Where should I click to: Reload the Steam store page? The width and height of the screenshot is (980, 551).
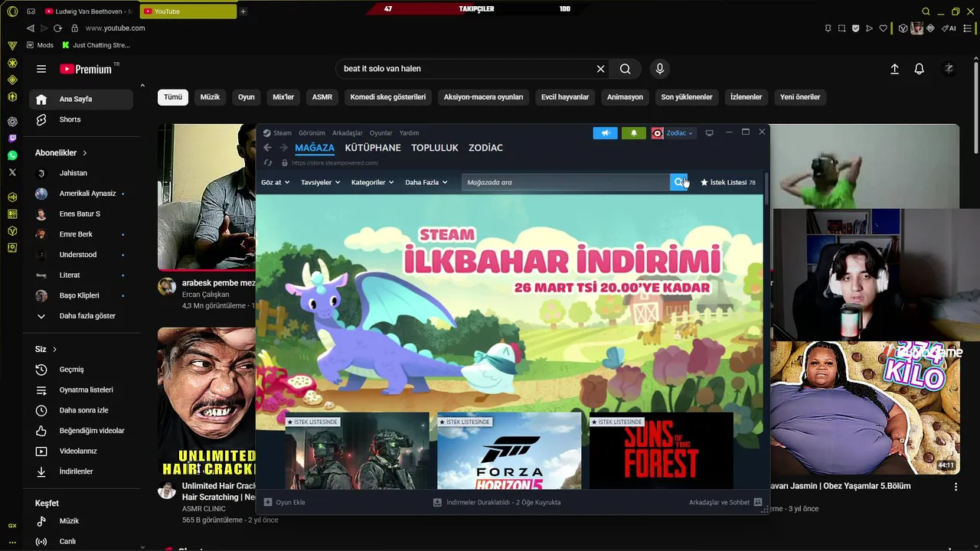pos(267,163)
